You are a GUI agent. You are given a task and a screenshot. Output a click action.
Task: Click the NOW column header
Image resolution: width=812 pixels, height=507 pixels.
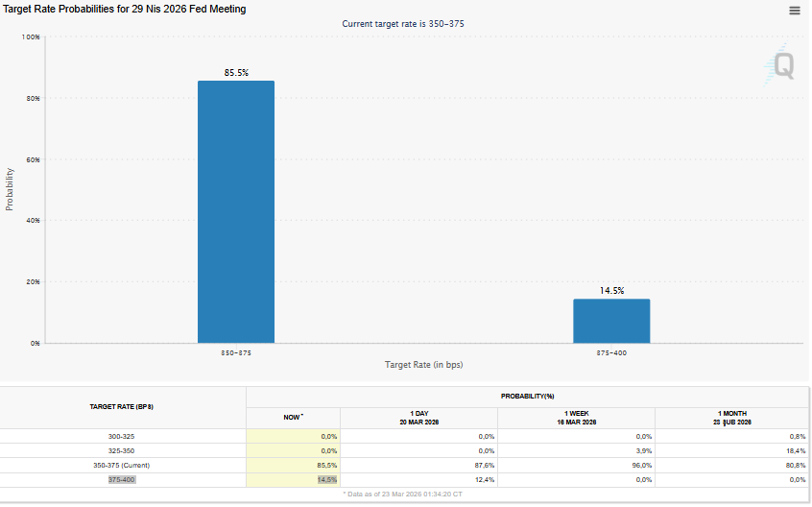pos(294,417)
